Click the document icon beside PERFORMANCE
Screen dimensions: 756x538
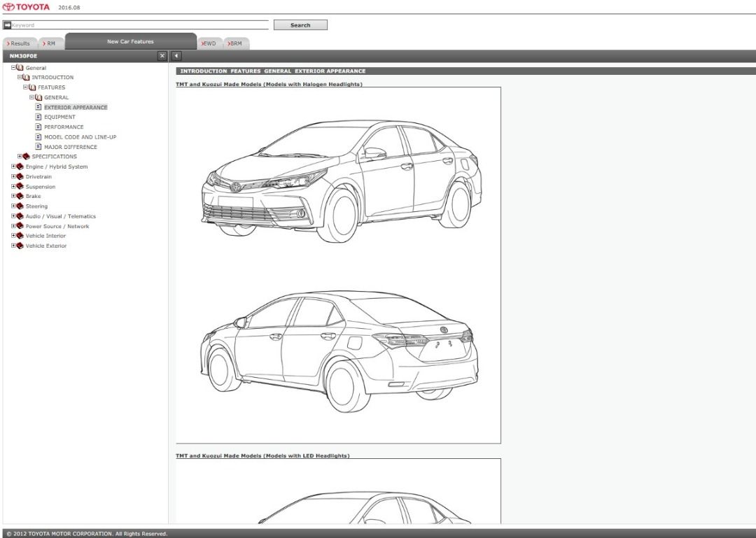tap(40, 127)
